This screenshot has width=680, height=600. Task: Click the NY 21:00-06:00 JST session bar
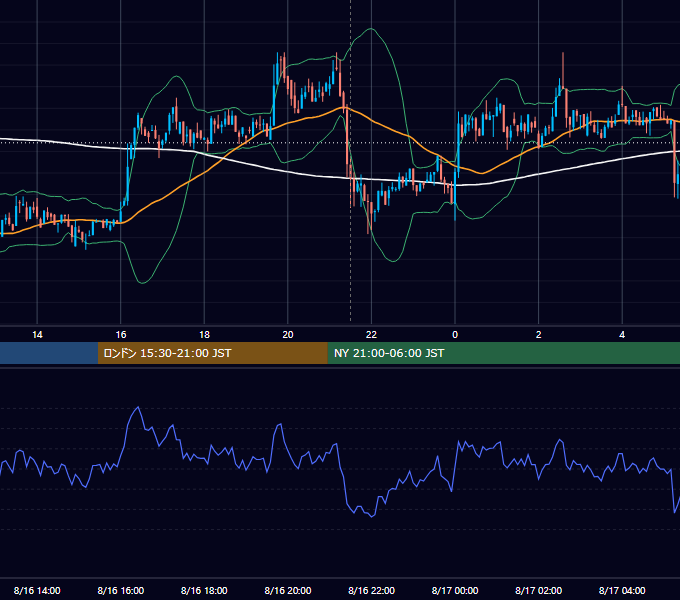pos(503,353)
